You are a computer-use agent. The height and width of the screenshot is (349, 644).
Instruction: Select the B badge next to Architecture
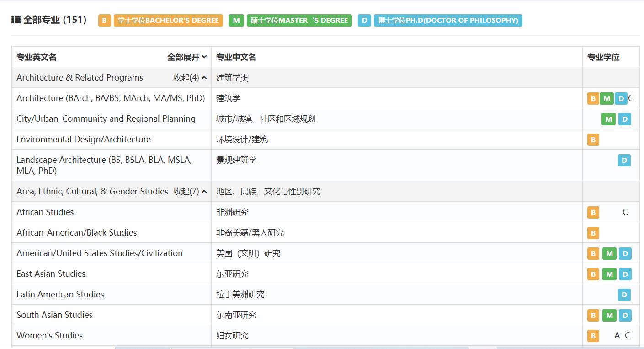point(593,98)
